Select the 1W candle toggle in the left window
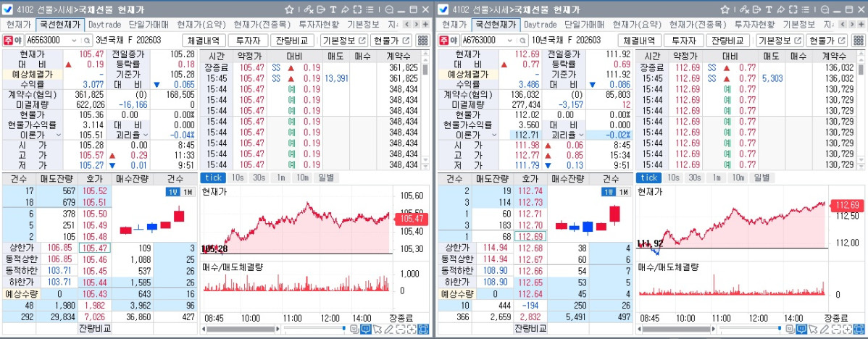 pos(172,192)
